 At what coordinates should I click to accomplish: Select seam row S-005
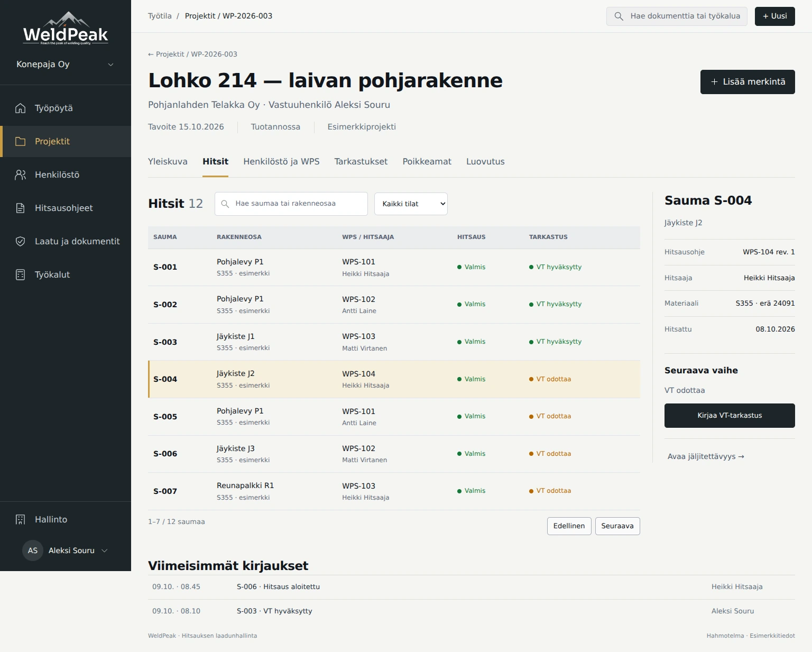[394, 417]
